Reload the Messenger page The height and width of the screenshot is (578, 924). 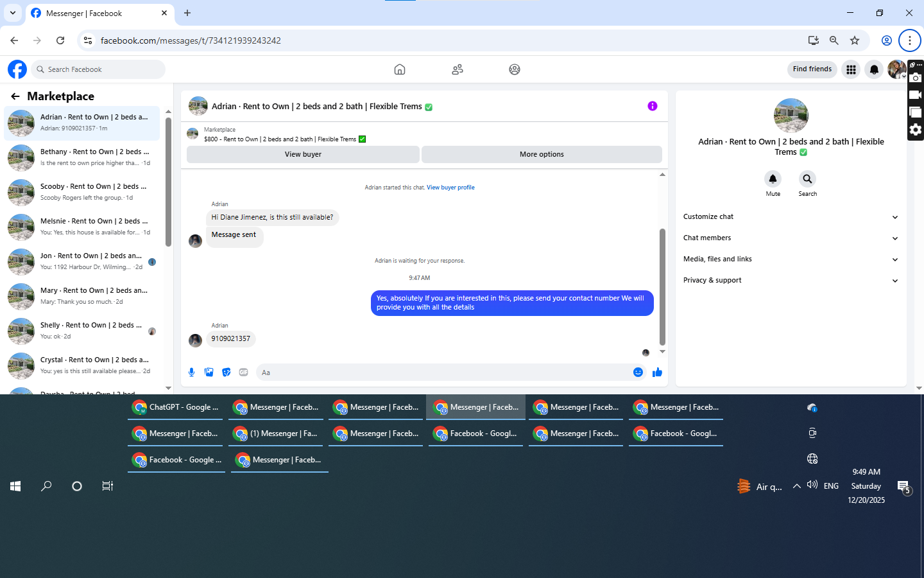tap(60, 40)
